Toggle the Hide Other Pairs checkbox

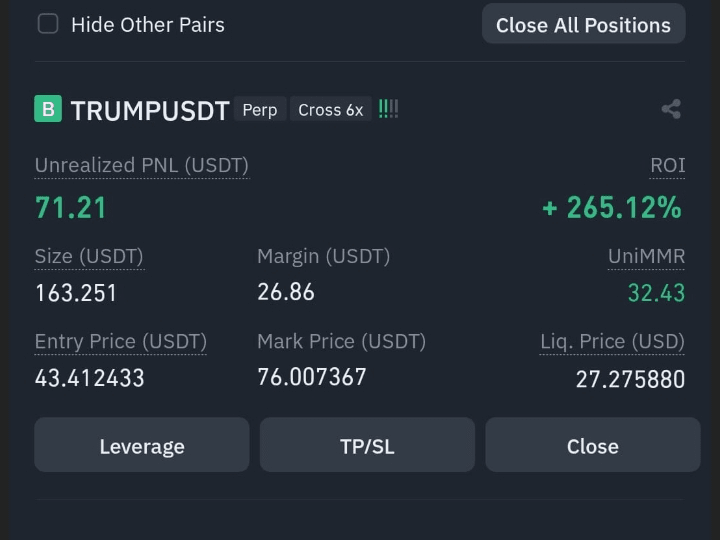[48, 24]
